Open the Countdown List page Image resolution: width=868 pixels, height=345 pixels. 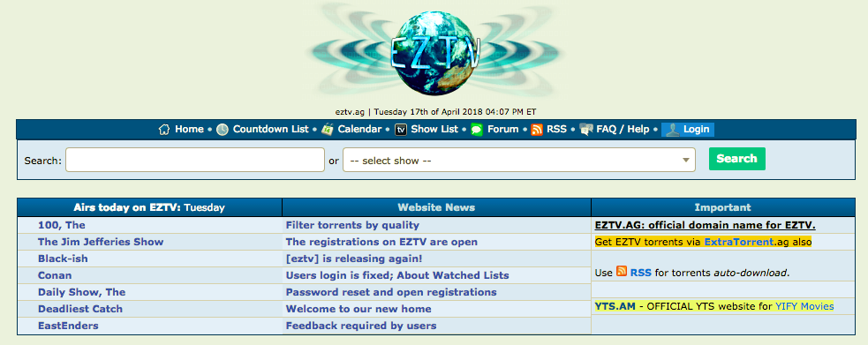tap(271, 130)
